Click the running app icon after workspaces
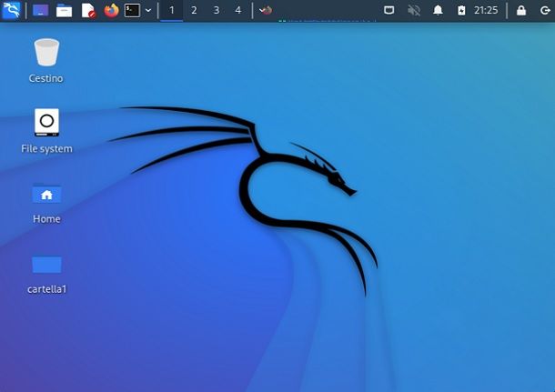555x392 pixels. 266,11
